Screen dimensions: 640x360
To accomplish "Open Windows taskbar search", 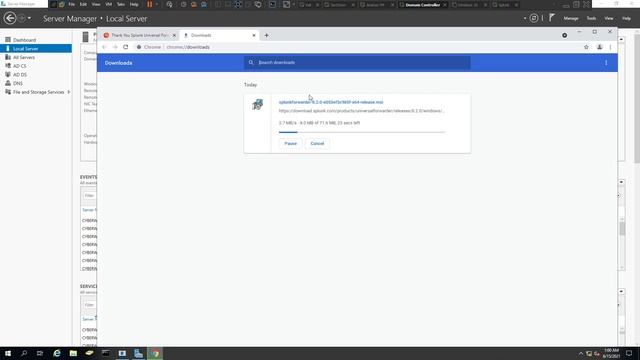I will [x=24, y=353].
